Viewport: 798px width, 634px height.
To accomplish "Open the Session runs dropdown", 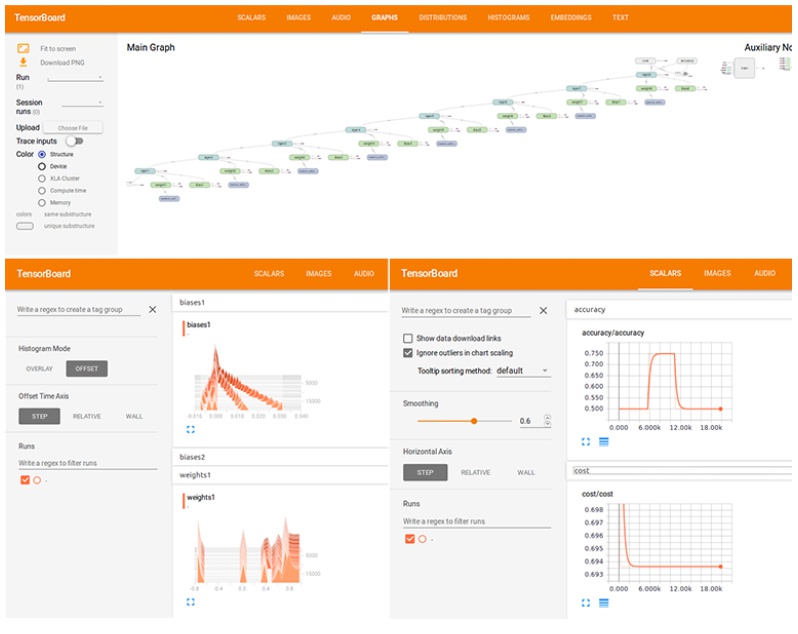I will tap(82, 103).
